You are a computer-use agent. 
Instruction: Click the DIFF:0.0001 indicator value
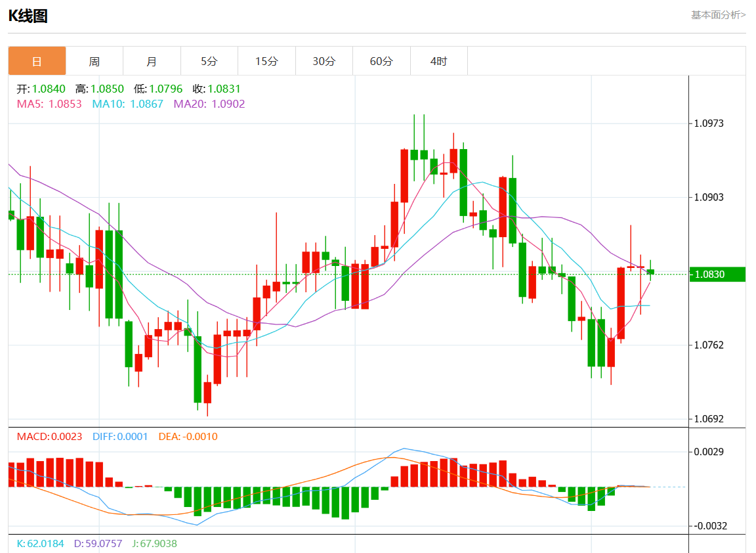120,437
